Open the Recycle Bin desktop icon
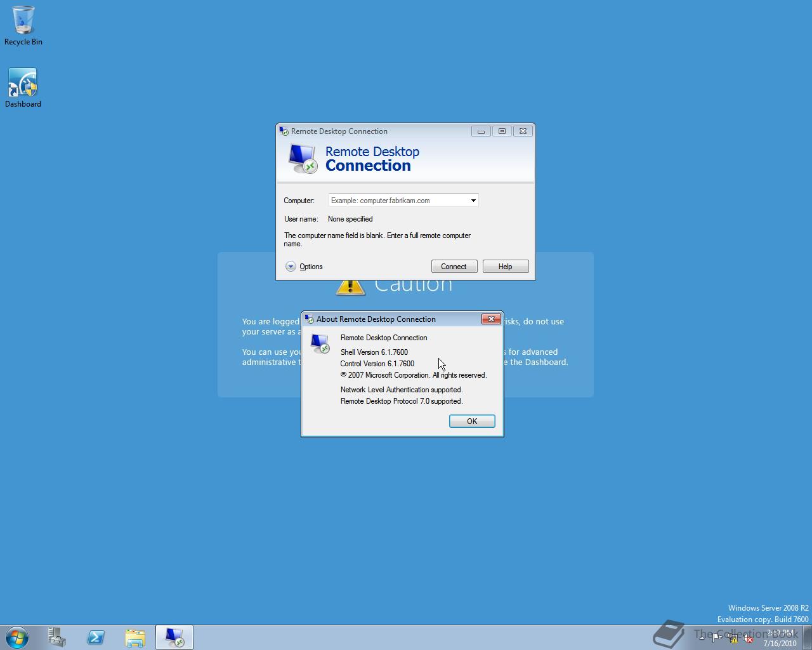The width and height of the screenshot is (812, 650). click(23, 25)
